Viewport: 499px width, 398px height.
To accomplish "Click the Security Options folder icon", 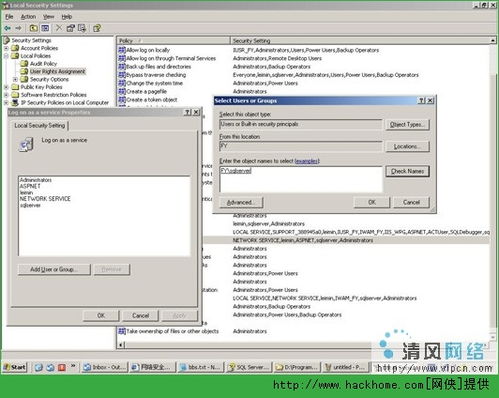I will (x=24, y=79).
